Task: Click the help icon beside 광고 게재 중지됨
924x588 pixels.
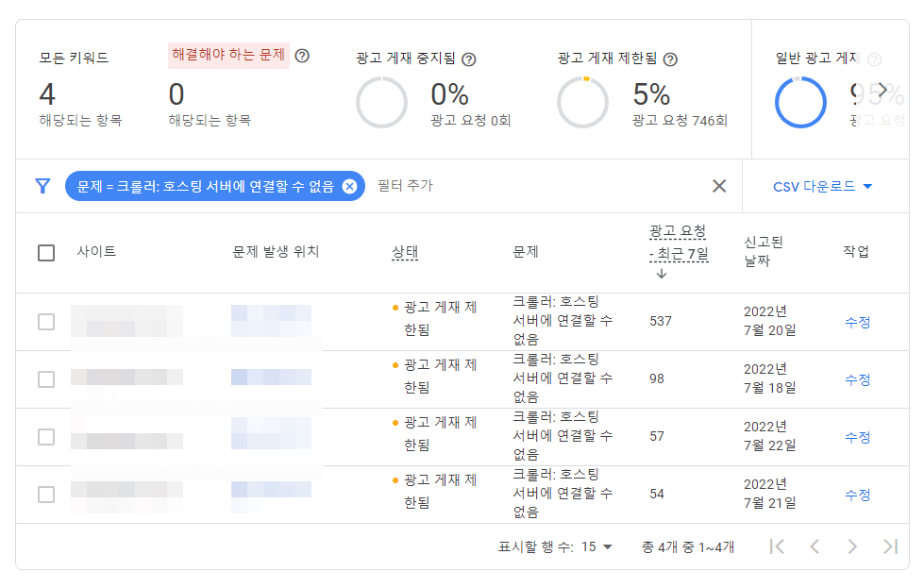Action: point(467,58)
